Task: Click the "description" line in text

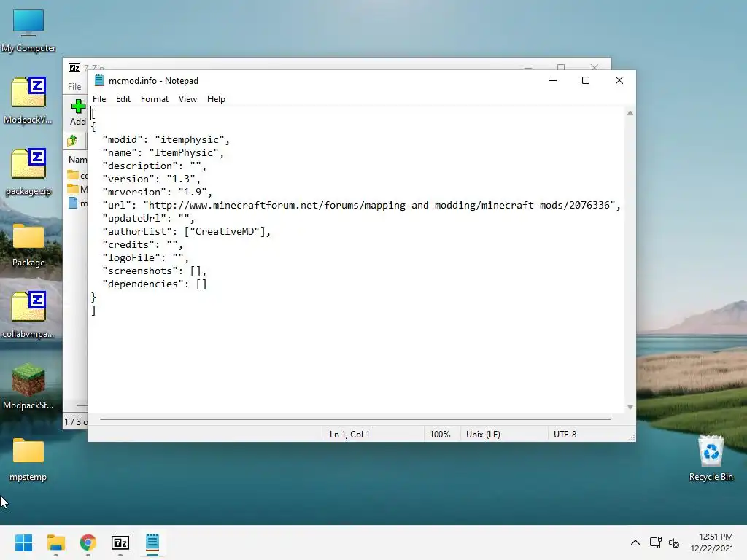Action: pos(155,166)
